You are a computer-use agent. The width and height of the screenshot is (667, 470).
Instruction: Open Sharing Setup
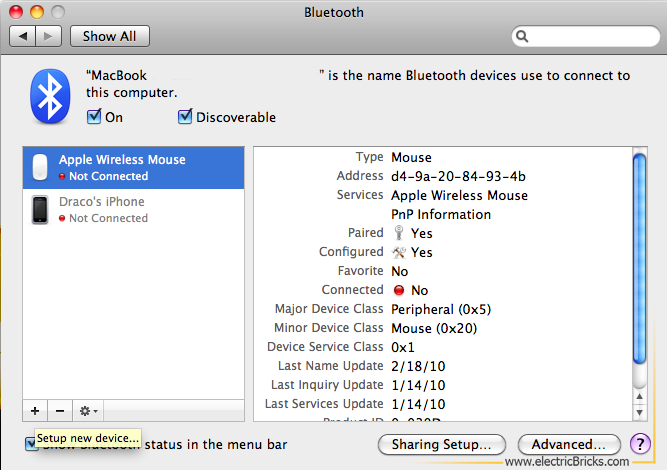click(441, 444)
